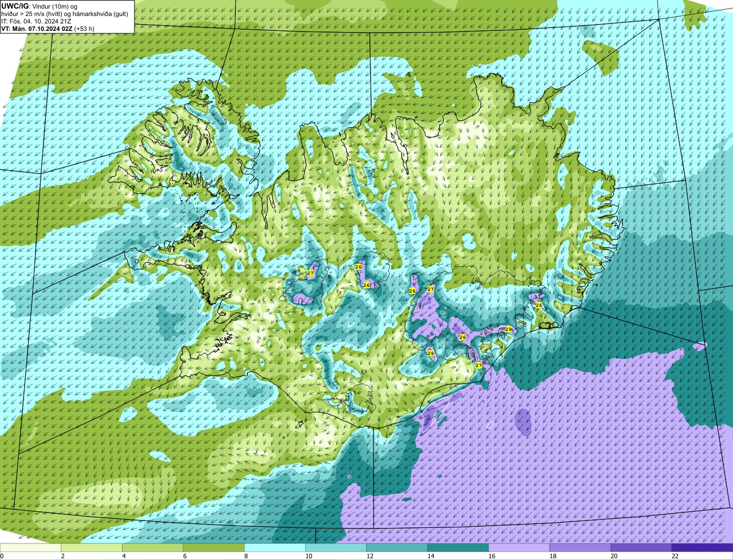The image size is (733, 560).
Task: Click the legend tick label '16'
Action: [x=492, y=556]
